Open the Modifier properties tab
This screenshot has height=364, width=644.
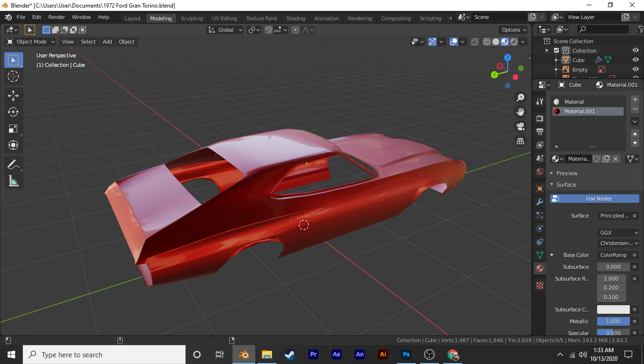539,202
